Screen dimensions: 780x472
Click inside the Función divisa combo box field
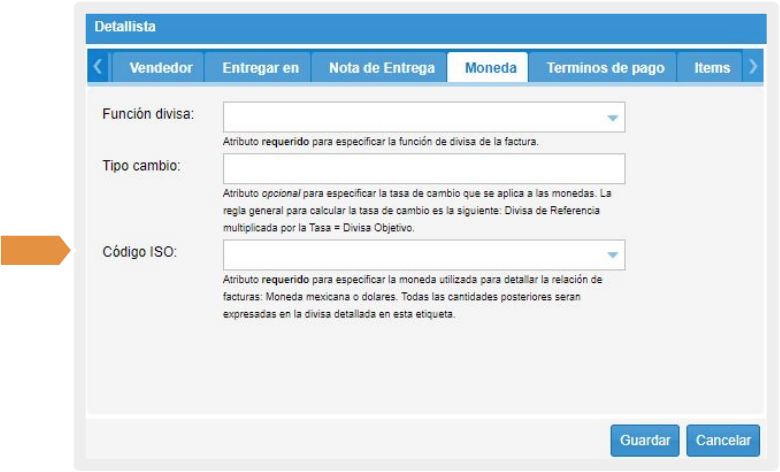point(410,118)
